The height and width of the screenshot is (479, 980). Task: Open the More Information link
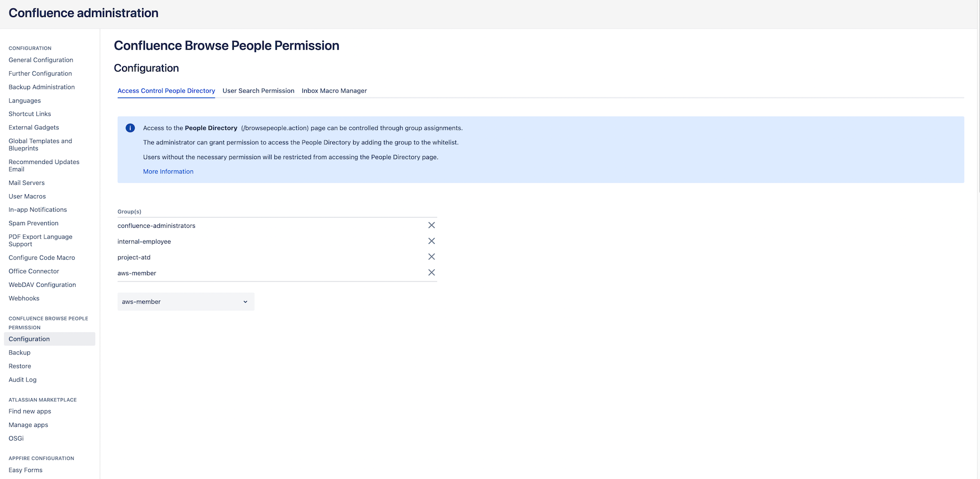tap(168, 171)
